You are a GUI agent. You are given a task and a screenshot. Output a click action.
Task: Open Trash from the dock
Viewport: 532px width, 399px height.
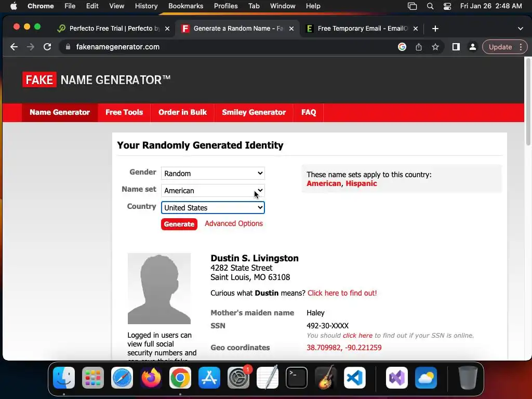coord(468,378)
